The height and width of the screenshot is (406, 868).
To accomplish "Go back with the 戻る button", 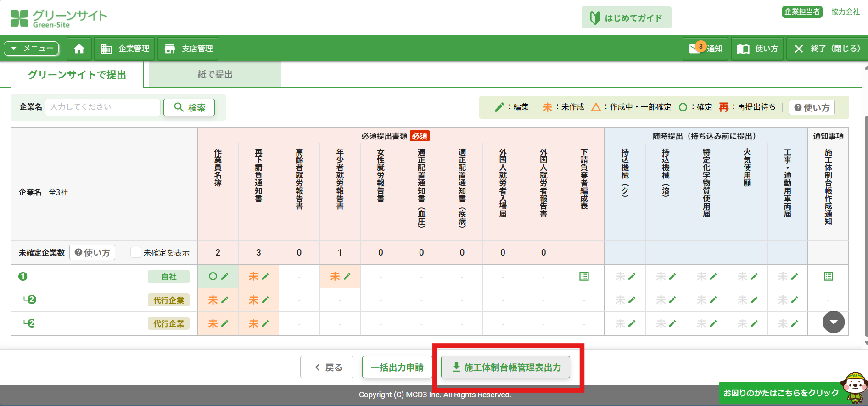I will coord(327,367).
